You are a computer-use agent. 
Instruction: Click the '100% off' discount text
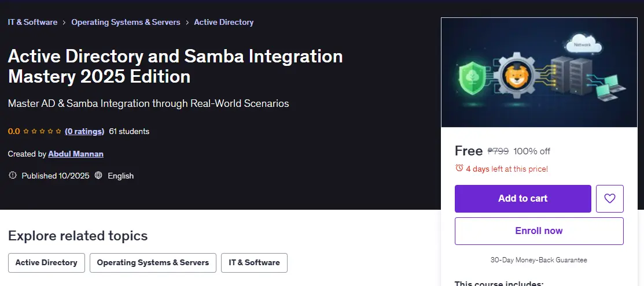pyautogui.click(x=532, y=151)
